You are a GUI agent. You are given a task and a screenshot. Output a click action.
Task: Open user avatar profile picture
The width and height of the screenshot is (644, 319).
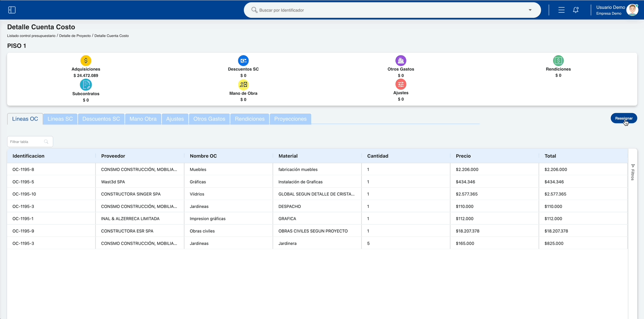(x=632, y=10)
